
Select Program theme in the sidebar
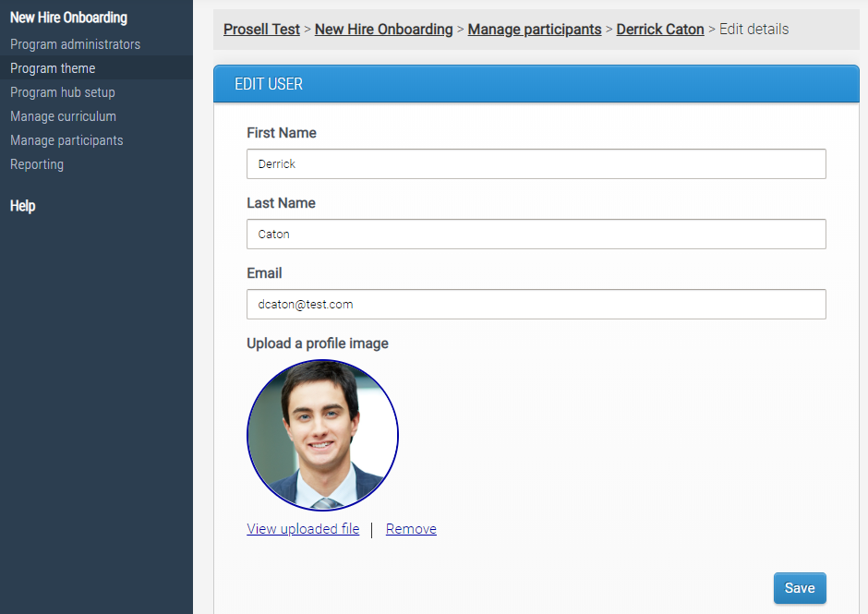coord(52,67)
